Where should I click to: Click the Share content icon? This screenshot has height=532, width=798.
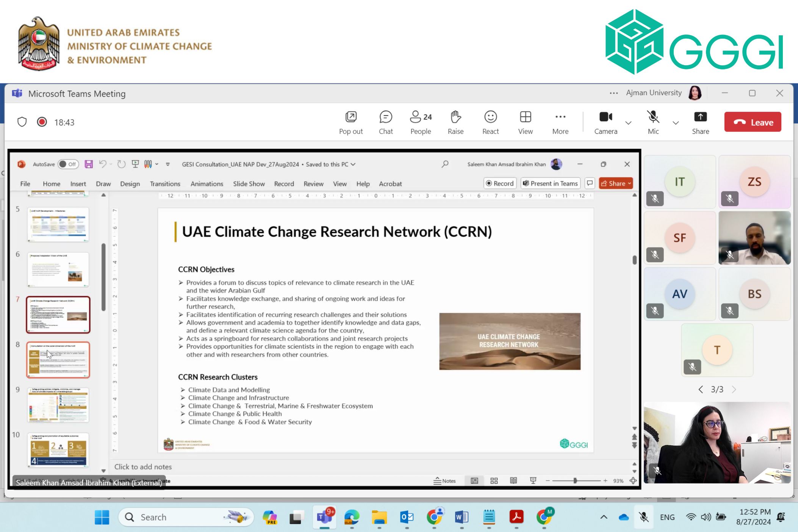(x=700, y=122)
